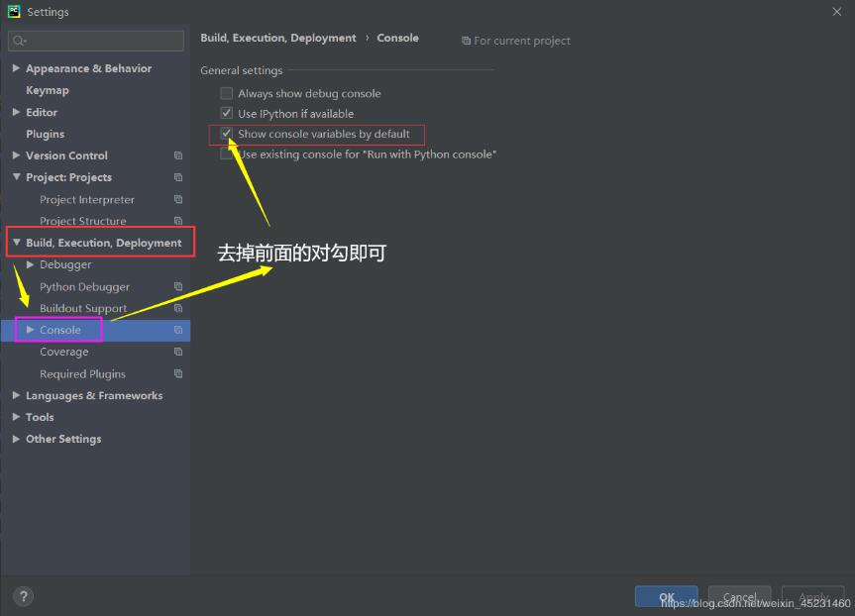Open help with the question mark button
855x616 pixels.
coord(24,596)
